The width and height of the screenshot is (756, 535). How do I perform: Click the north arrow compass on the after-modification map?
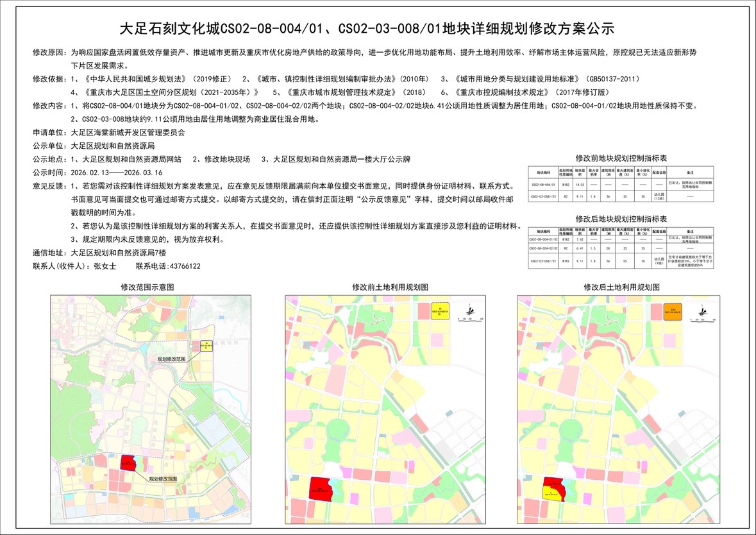[701, 309]
